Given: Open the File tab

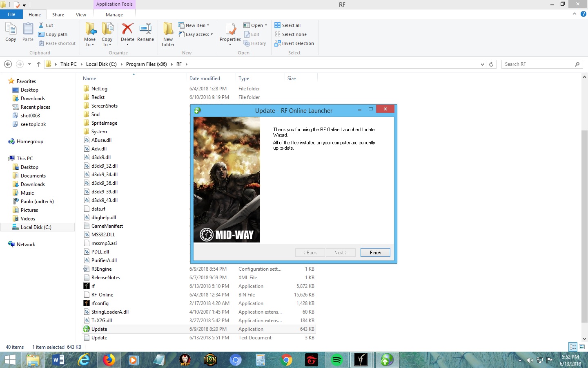Looking at the screenshot, I should (x=11, y=14).
